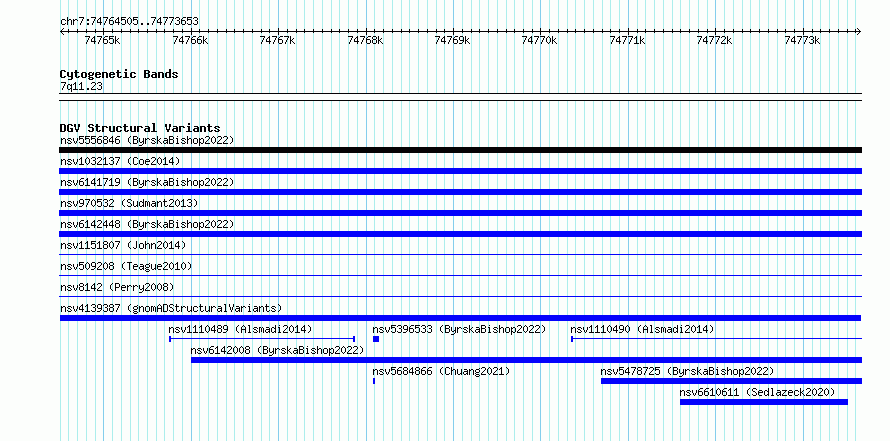Open nsv6142448 (ByrskaBishop2022) label
This screenshot has height=441, width=890.
click(x=147, y=224)
